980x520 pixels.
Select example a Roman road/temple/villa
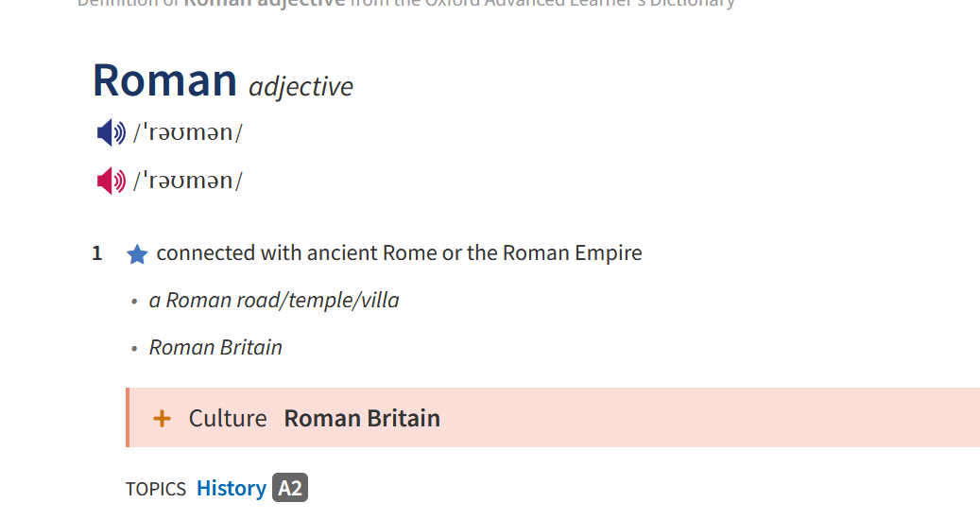(274, 300)
